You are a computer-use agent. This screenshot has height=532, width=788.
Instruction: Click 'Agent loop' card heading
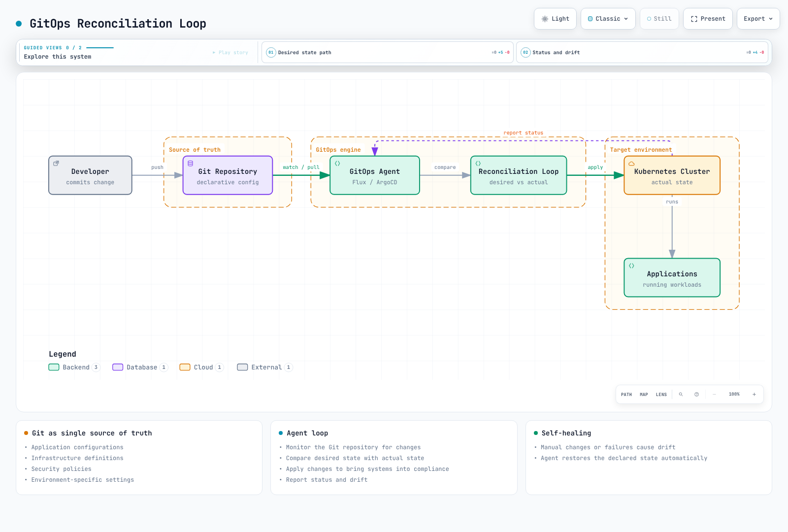click(307, 433)
